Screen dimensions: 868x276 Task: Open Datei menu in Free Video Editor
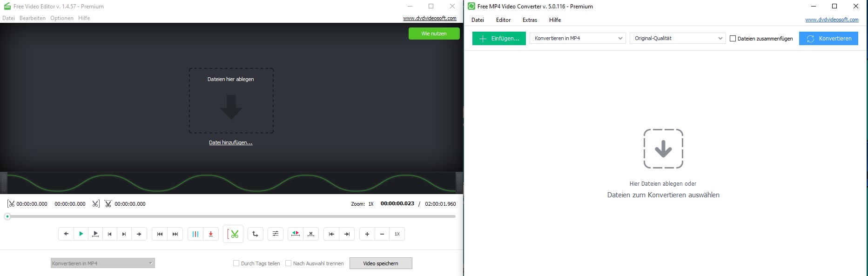tap(8, 18)
